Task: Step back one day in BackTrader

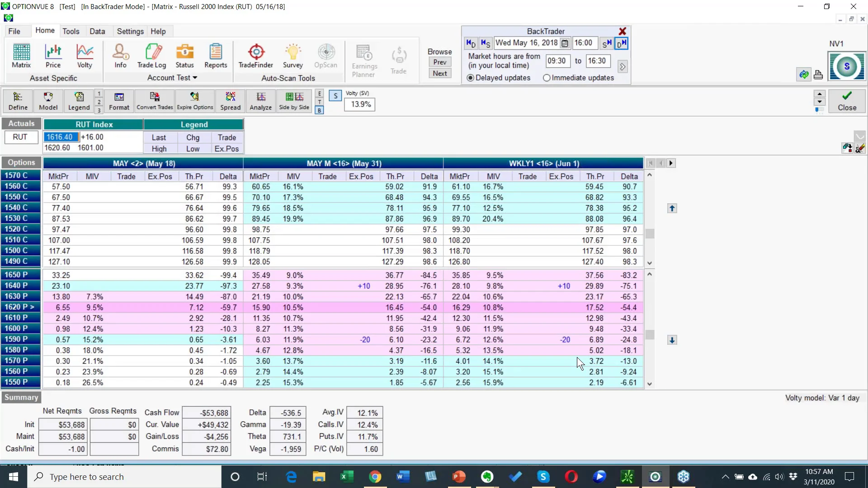Action: pyautogui.click(x=471, y=43)
